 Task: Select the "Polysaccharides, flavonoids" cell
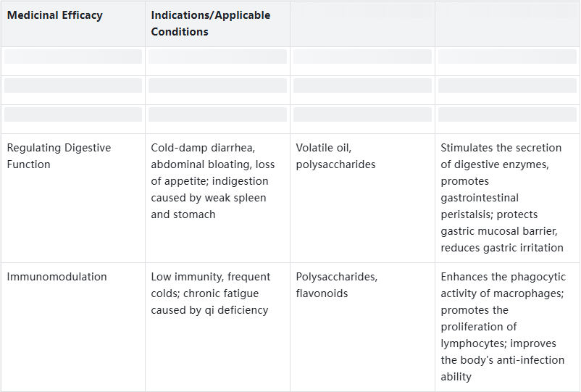(x=336, y=285)
